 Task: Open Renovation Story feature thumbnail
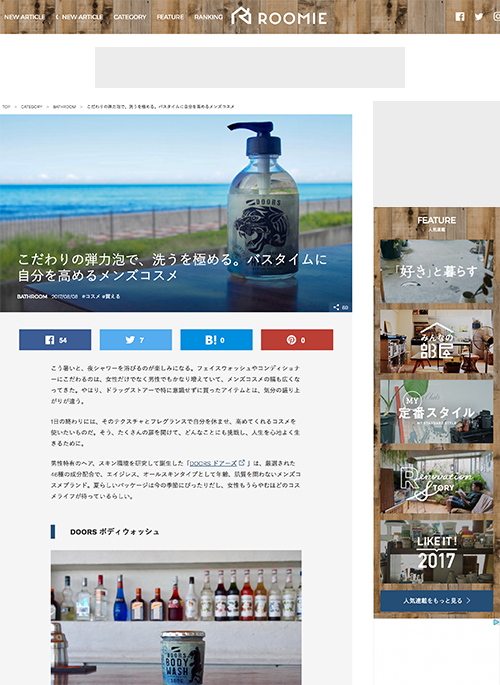(437, 482)
